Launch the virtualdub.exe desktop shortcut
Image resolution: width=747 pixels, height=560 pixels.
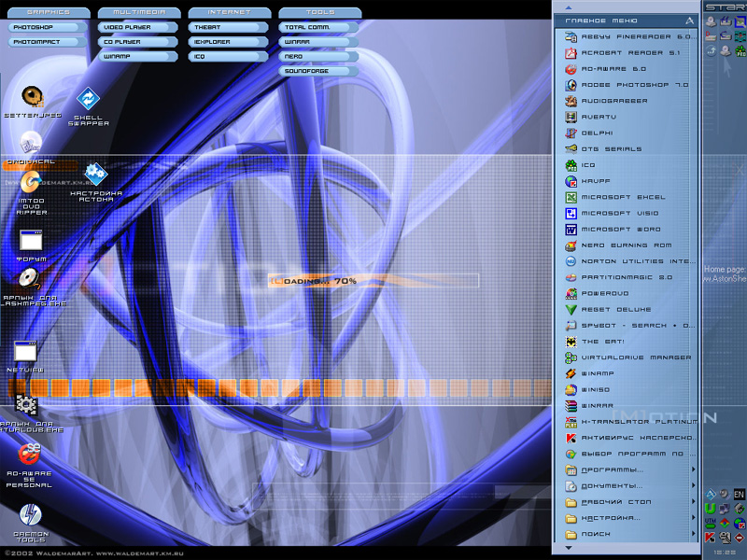pos(26,405)
